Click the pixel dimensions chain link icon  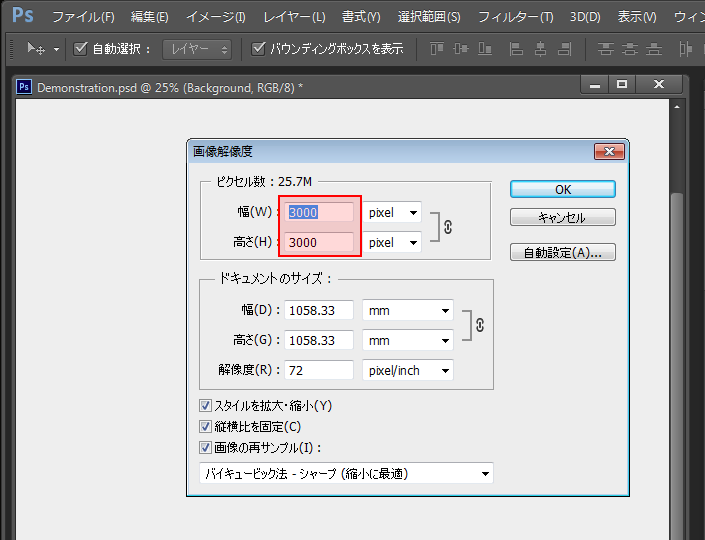(448, 227)
